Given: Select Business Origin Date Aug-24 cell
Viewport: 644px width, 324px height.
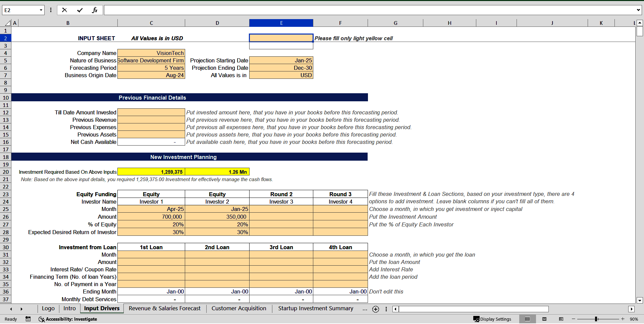Looking at the screenshot, I should point(151,75).
